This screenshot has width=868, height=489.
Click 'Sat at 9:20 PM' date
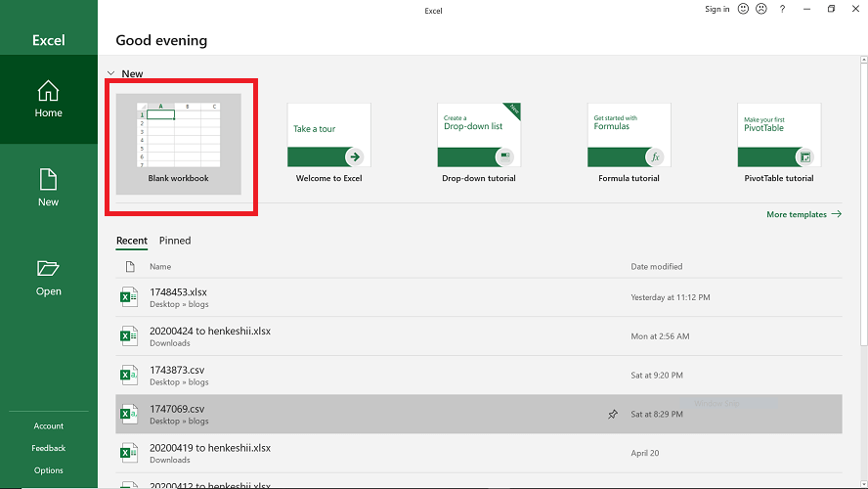[657, 375]
